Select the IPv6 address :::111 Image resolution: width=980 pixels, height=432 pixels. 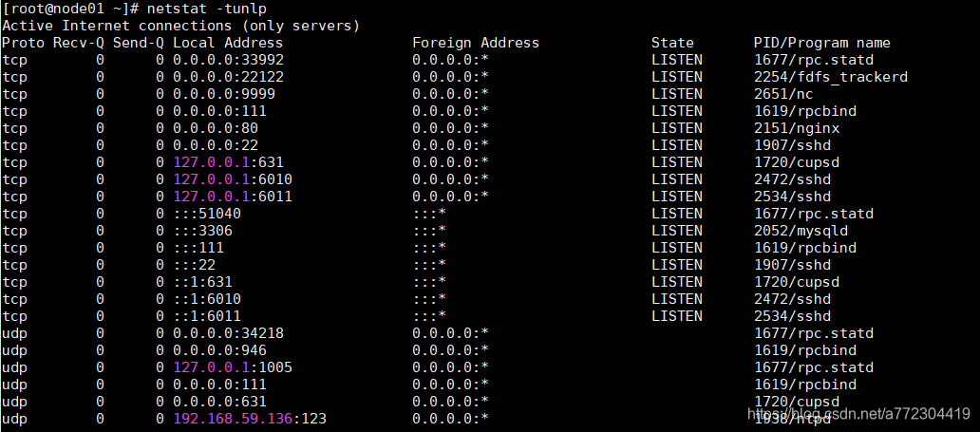[198, 248]
